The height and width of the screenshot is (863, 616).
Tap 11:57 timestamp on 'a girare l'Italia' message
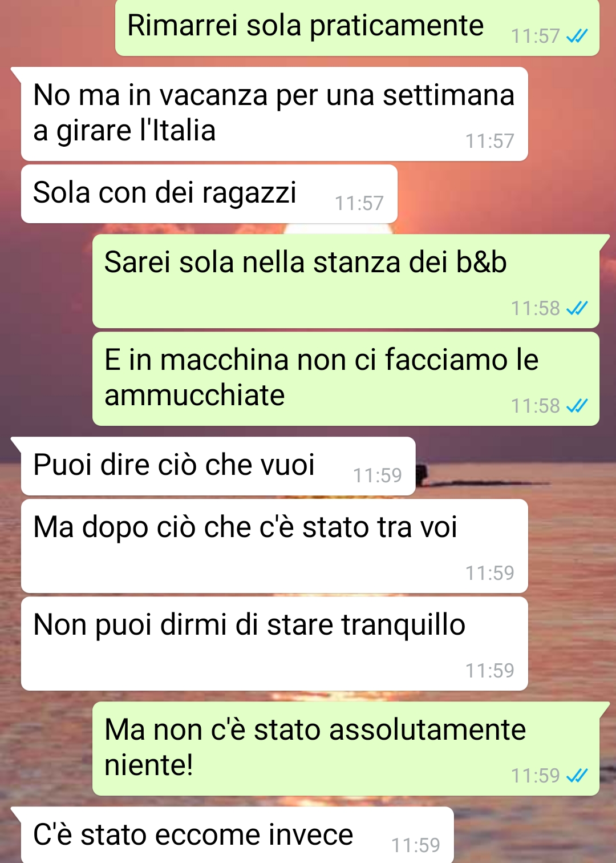490,141
